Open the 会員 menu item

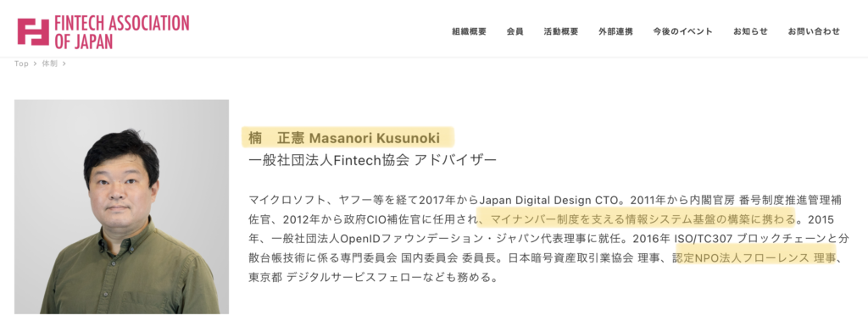(515, 31)
